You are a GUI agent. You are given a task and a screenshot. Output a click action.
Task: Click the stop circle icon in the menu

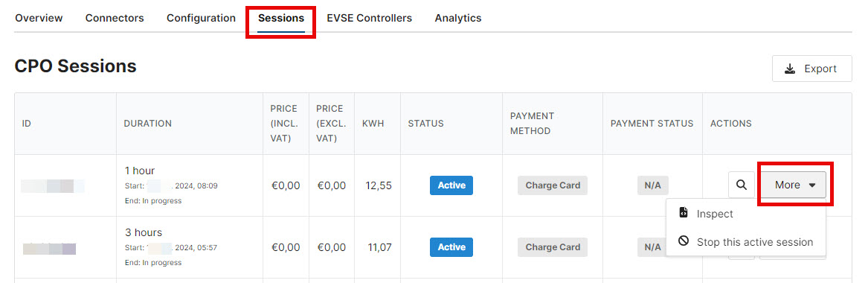click(683, 241)
